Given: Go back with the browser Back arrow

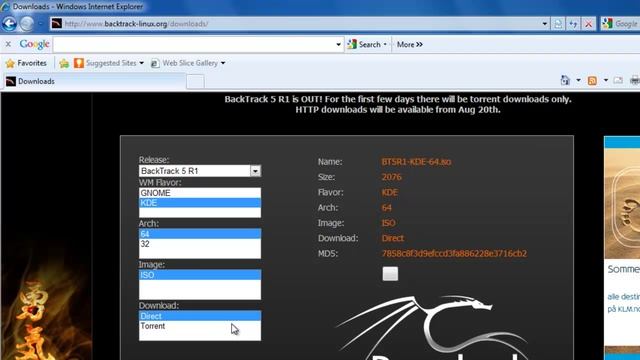Looking at the screenshot, I should pyautogui.click(x=9, y=23).
